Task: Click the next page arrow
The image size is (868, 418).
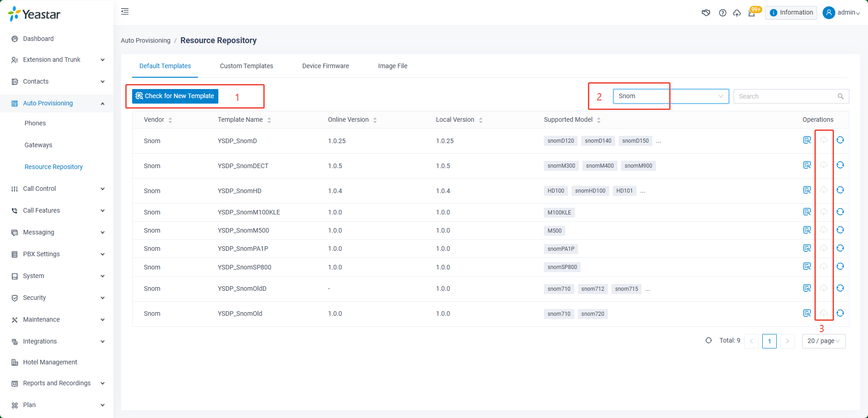Action: click(x=788, y=341)
